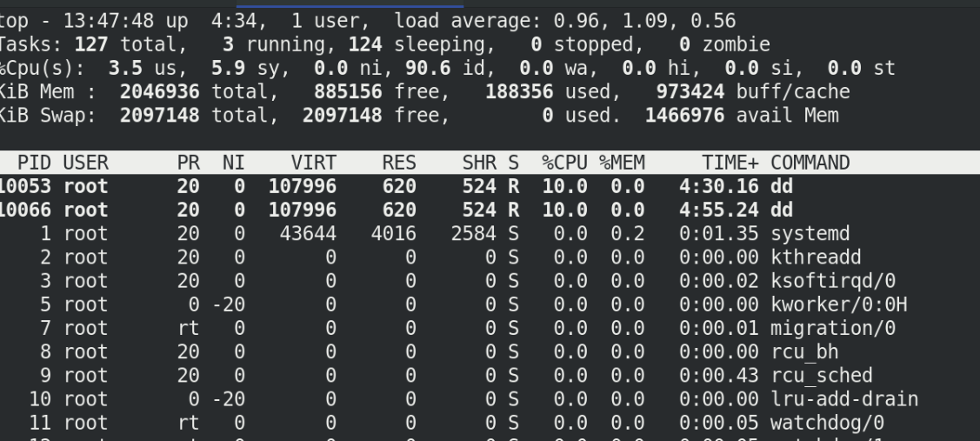The width and height of the screenshot is (980, 441).
Task: Select the kworker/0:0H process name
Action: (x=838, y=304)
